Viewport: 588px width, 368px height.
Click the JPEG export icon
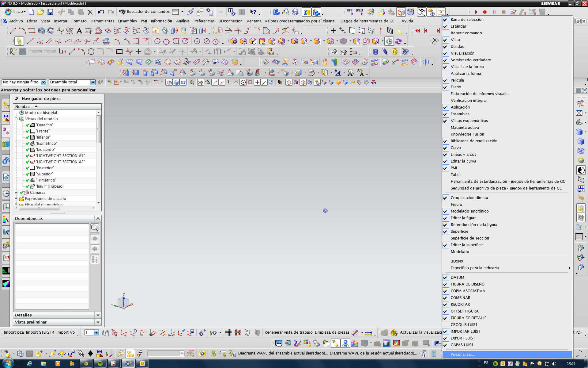point(359,12)
